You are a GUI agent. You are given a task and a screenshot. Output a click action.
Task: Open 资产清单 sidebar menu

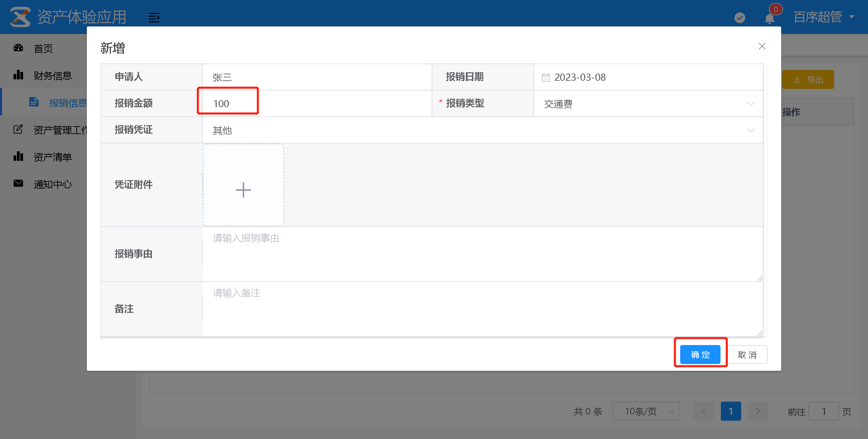pos(43,157)
